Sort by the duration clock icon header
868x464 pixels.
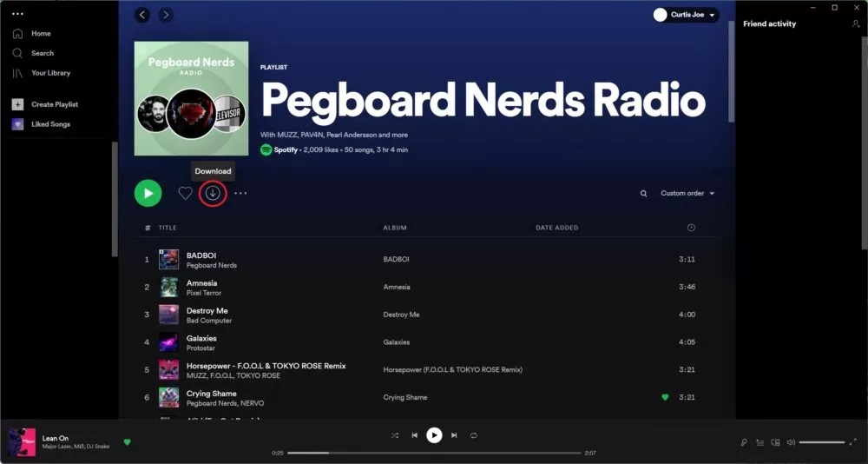pyautogui.click(x=691, y=228)
